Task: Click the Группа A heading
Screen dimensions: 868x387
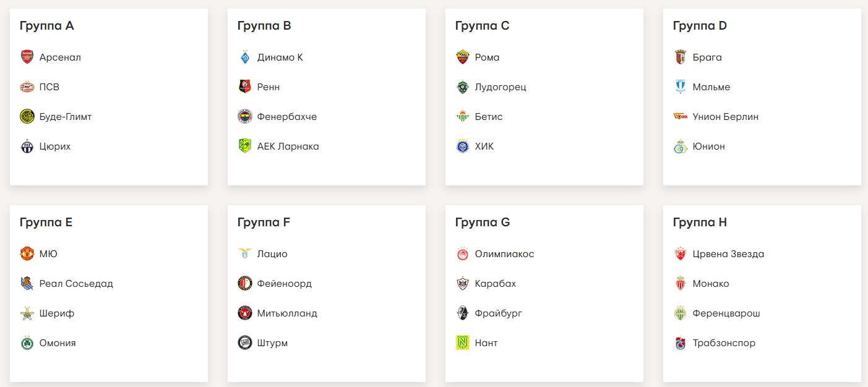Action: tap(47, 26)
